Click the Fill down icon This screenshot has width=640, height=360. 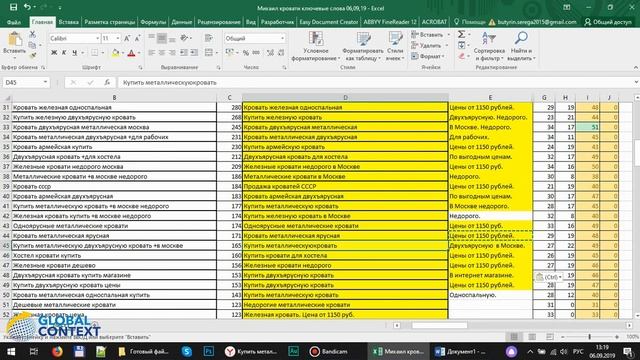(461, 45)
